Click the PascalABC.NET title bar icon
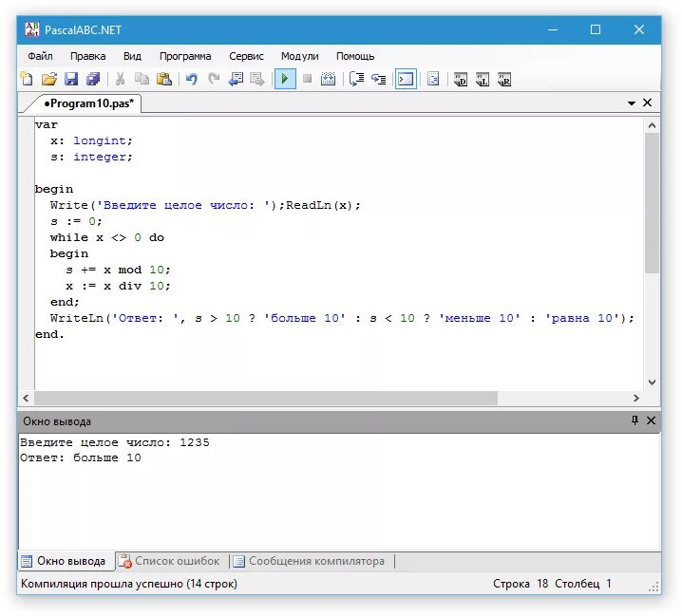682x616 pixels. (x=31, y=29)
